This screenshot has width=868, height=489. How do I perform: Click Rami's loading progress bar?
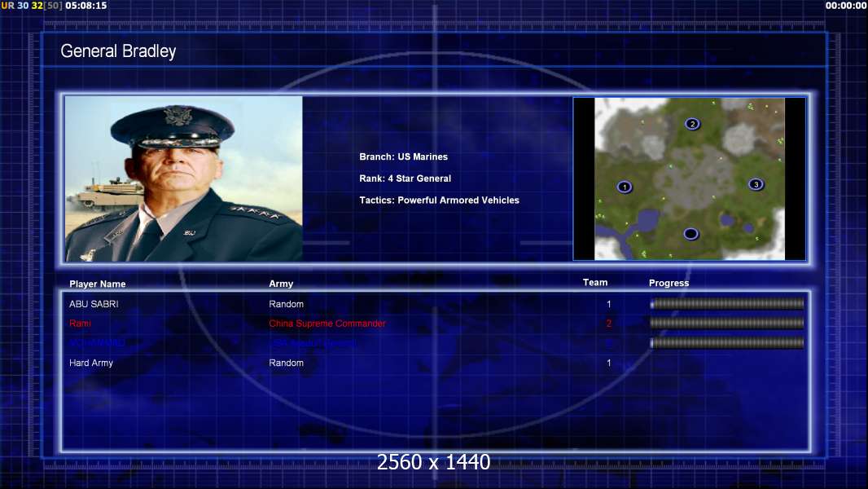pyautogui.click(x=727, y=323)
